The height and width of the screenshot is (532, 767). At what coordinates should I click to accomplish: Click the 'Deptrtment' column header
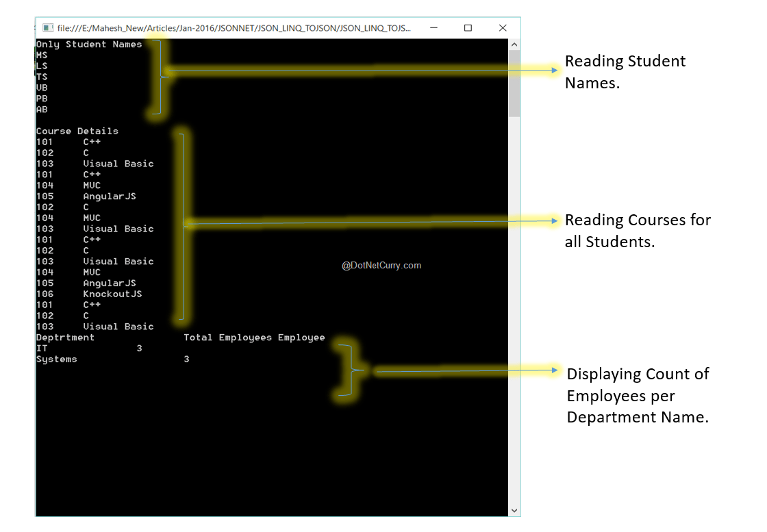[66, 338]
